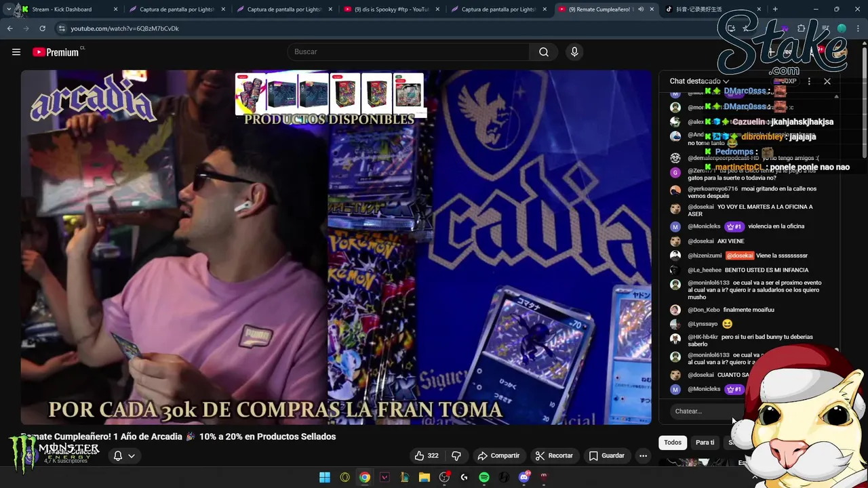The width and height of the screenshot is (868, 488).
Task: Start voice search with microphone icon
Action: click(574, 52)
